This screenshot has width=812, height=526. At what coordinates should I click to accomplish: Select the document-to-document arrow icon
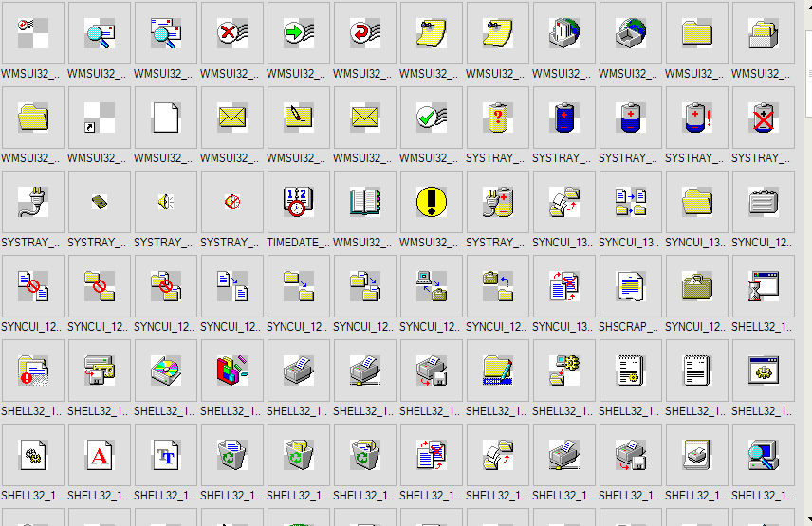click(232, 286)
